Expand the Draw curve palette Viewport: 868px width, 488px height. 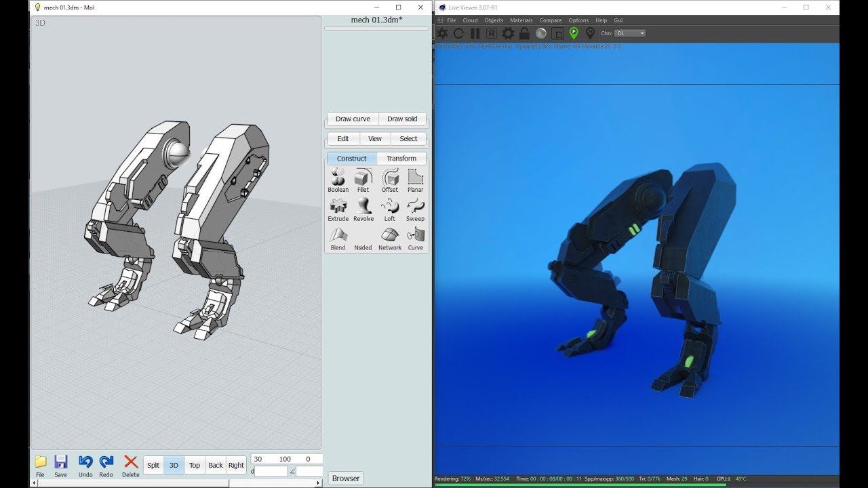(x=353, y=119)
